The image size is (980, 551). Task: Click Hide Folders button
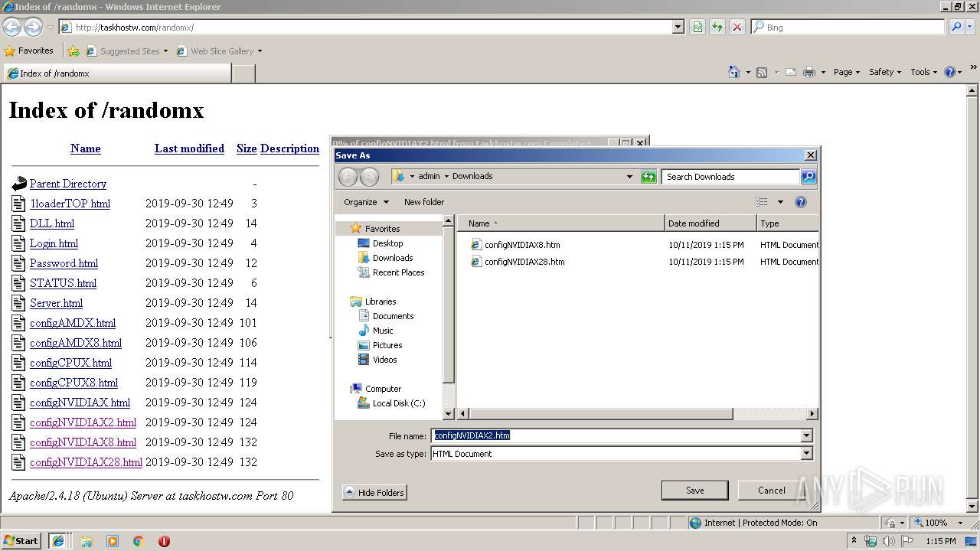(x=374, y=493)
